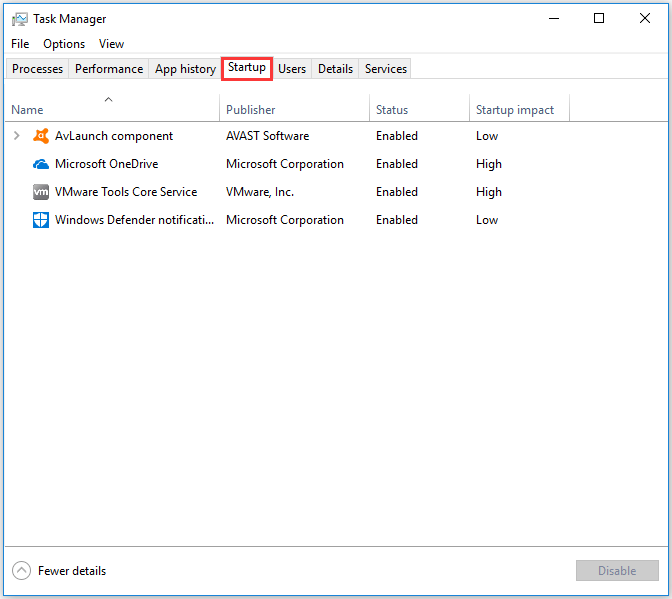Image resolution: width=672 pixels, height=599 pixels.
Task: Click the Microsoft OneDrive cloud icon
Action: pyautogui.click(x=41, y=164)
